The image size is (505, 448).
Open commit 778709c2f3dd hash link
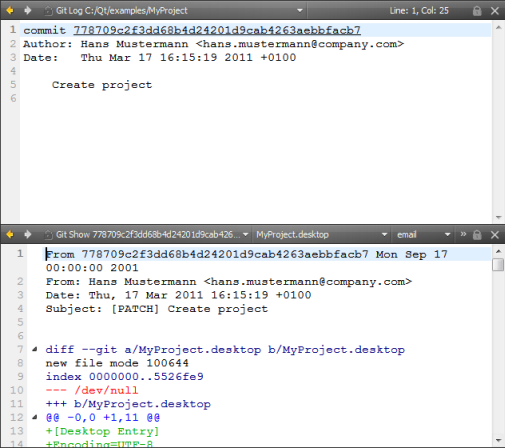point(217,30)
